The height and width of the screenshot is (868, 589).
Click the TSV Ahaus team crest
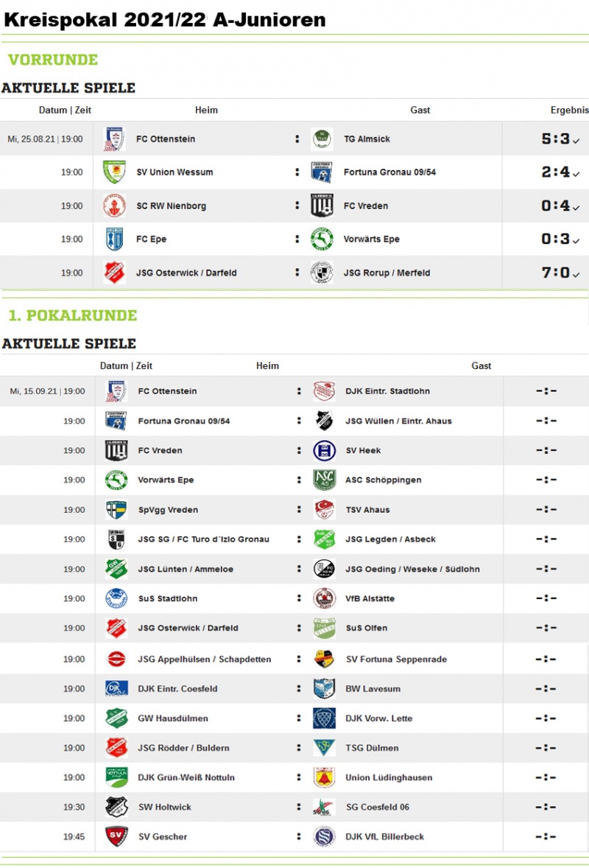(324, 509)
